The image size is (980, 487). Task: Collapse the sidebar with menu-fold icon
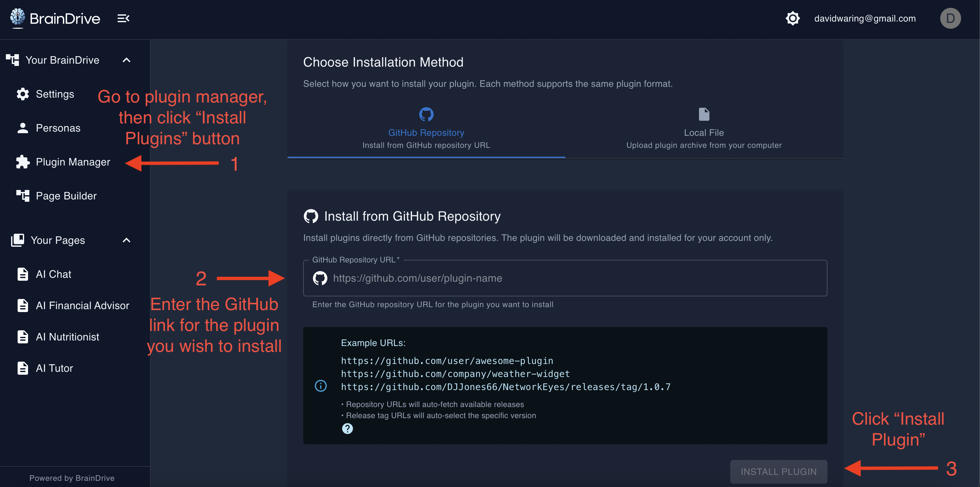tap(123, 18)
